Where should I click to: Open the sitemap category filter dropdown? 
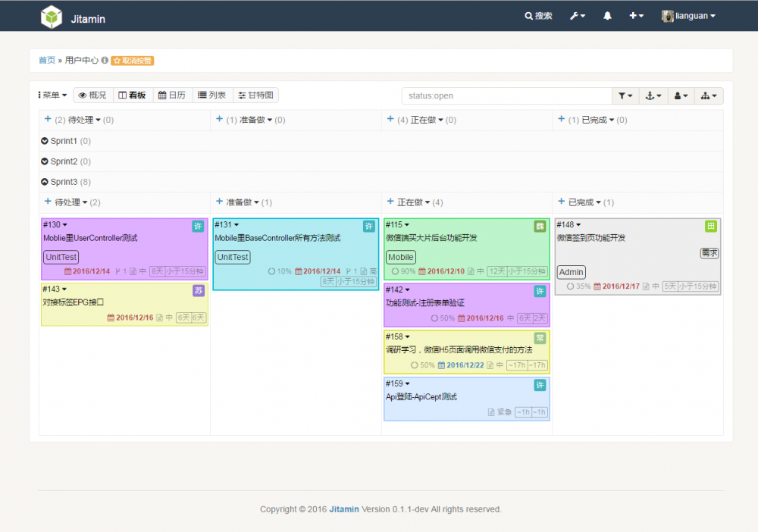pyautogui.click(x=709, y=95)
